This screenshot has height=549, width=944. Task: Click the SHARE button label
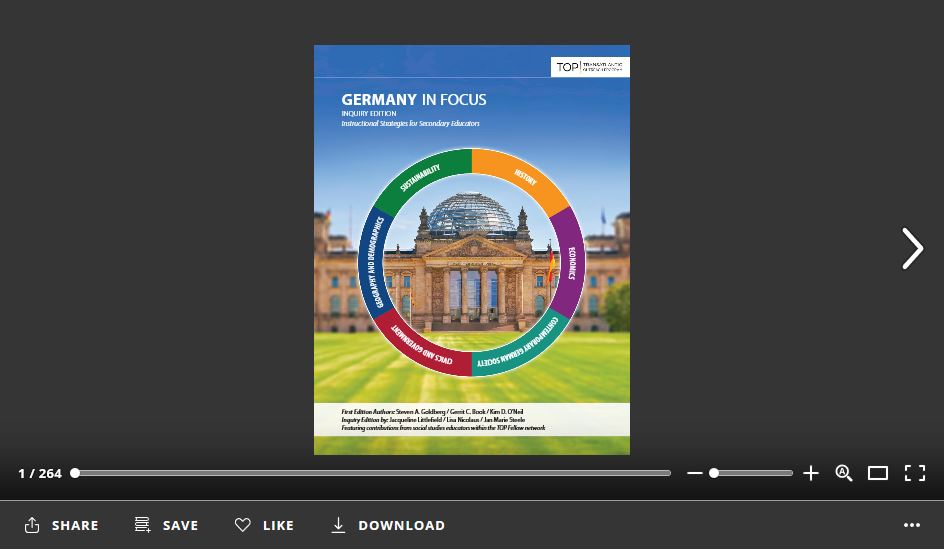(x=75, y=526)
